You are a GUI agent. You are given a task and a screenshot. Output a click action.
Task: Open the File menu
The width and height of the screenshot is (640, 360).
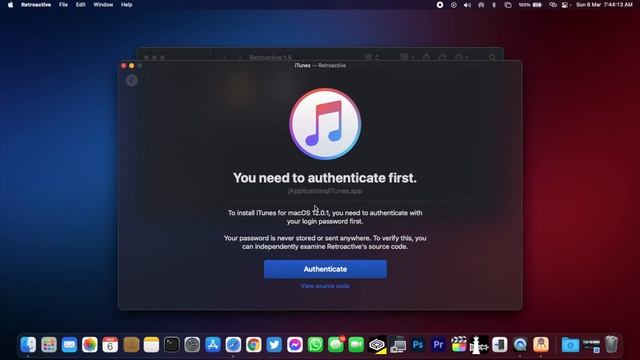pos(63,5)
